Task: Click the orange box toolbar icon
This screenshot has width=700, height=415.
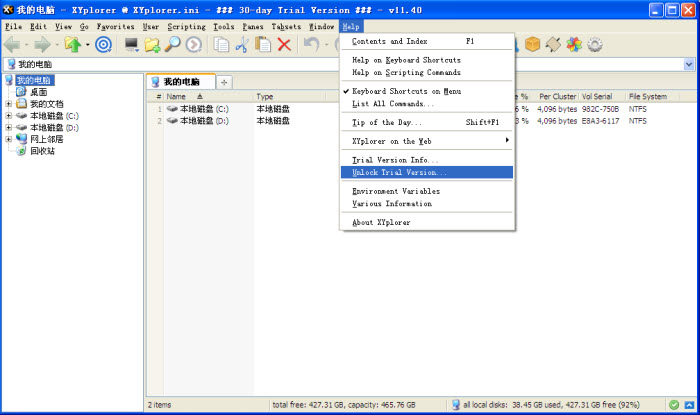Action: pyautogui.click(x=532, y=45)
